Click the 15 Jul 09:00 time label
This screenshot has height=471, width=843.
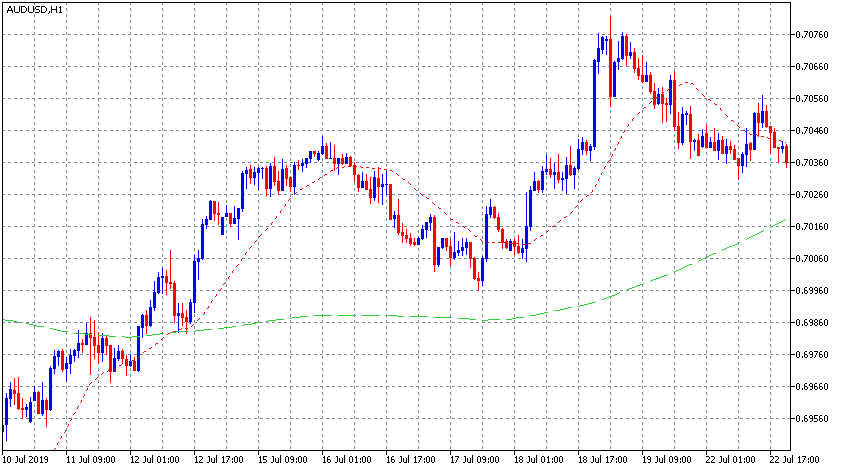[282, 460]
